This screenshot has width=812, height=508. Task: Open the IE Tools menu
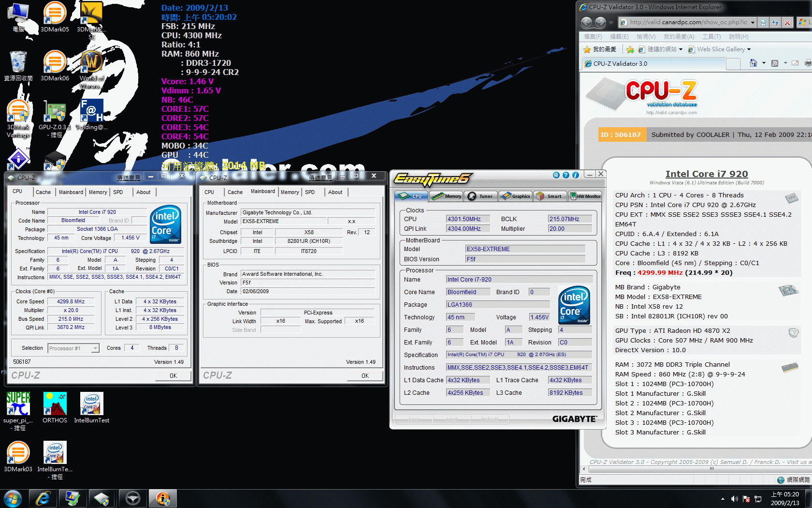711,36
